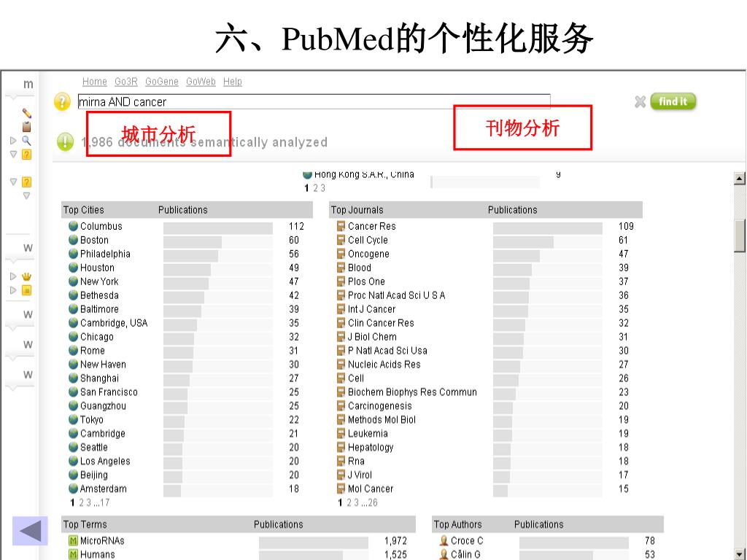Screen dimensions: 747x560
Task: Click the journal icon for Cancer Res
Action: coord(341,226)
